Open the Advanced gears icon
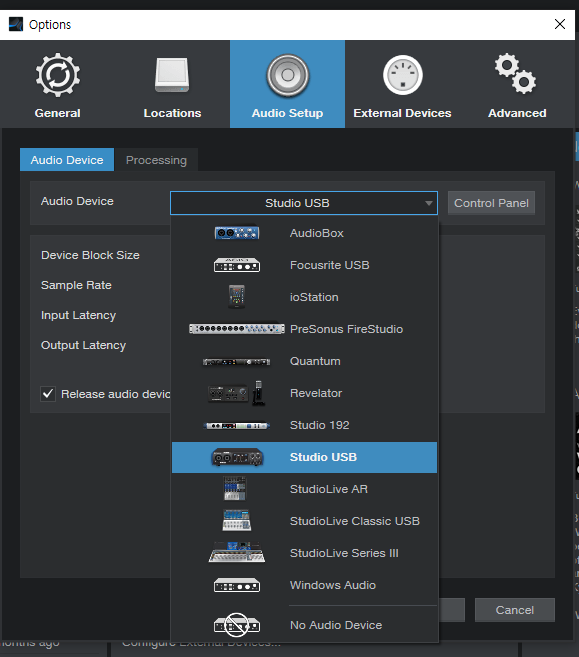 (x=516, y=73)
